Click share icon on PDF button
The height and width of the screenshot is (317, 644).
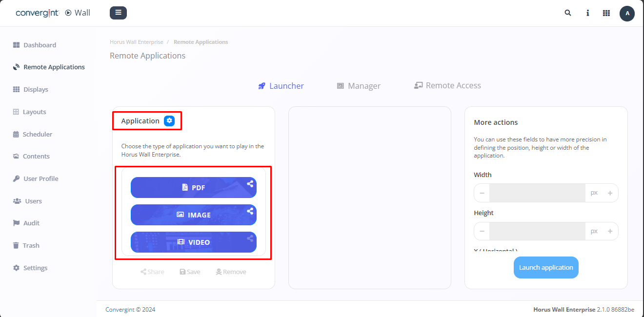pos(250,184)
